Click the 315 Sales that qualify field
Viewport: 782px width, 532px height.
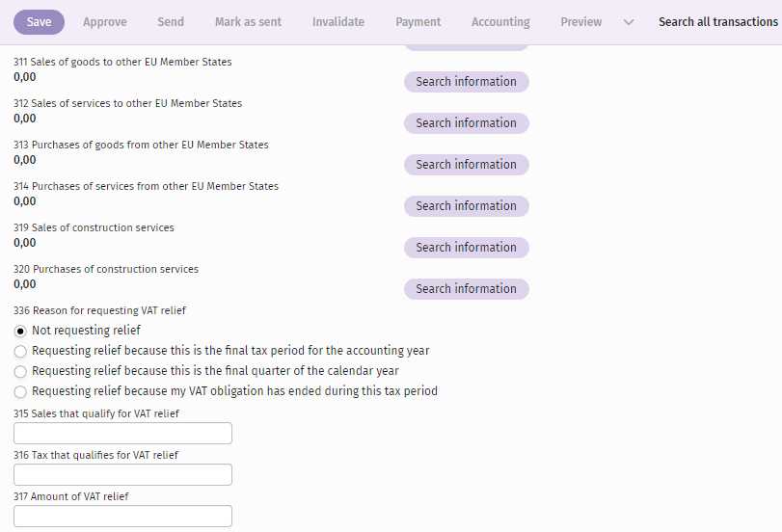[122, 434]
